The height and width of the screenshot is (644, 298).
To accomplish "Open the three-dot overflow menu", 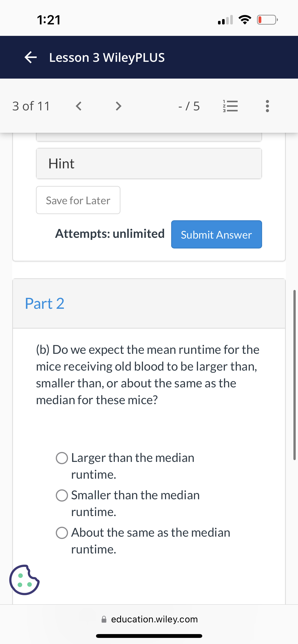I will (267, 106).
